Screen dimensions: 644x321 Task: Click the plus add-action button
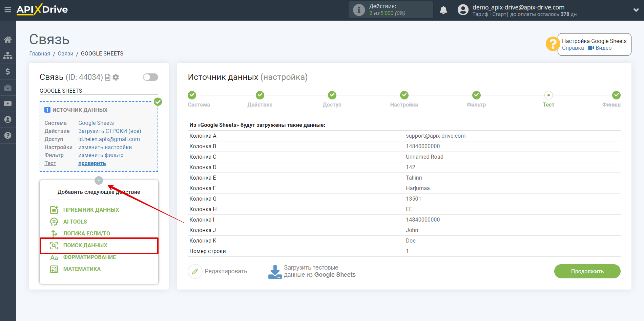pyautogui.click(x=99, y=180)
